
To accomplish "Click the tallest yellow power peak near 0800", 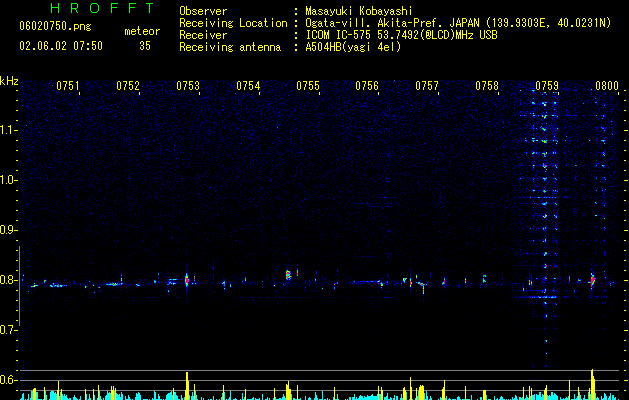I will click(592, 384).
